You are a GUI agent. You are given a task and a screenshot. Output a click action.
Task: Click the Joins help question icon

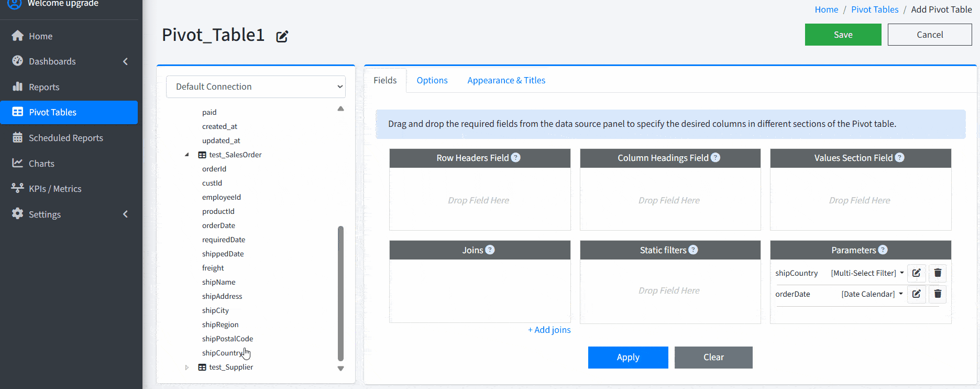coord(490,250)
